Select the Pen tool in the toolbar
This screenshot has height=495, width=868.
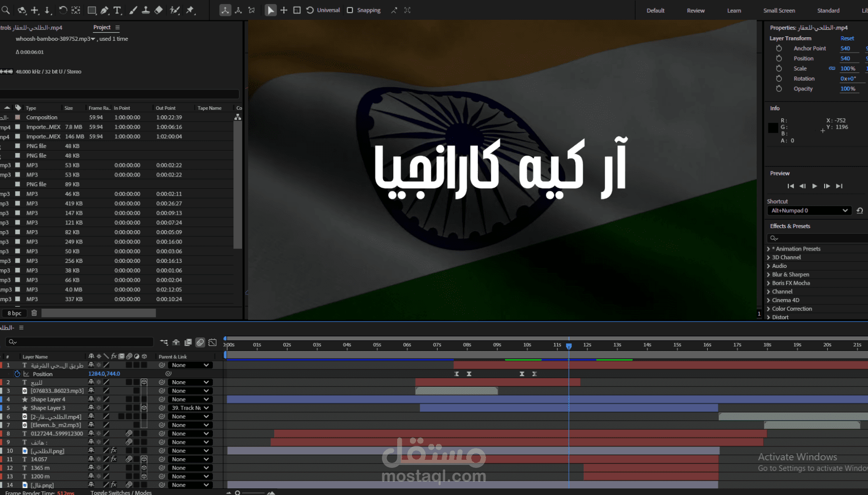104,10
